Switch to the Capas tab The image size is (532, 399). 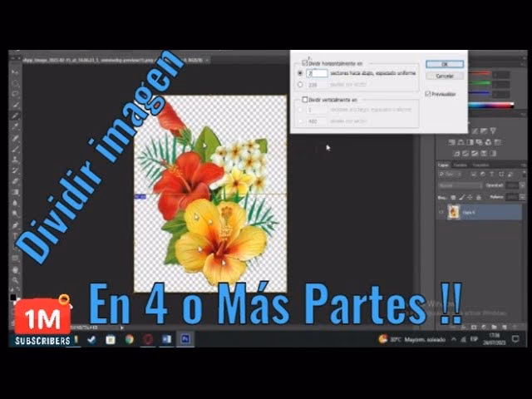coord(443,165)
